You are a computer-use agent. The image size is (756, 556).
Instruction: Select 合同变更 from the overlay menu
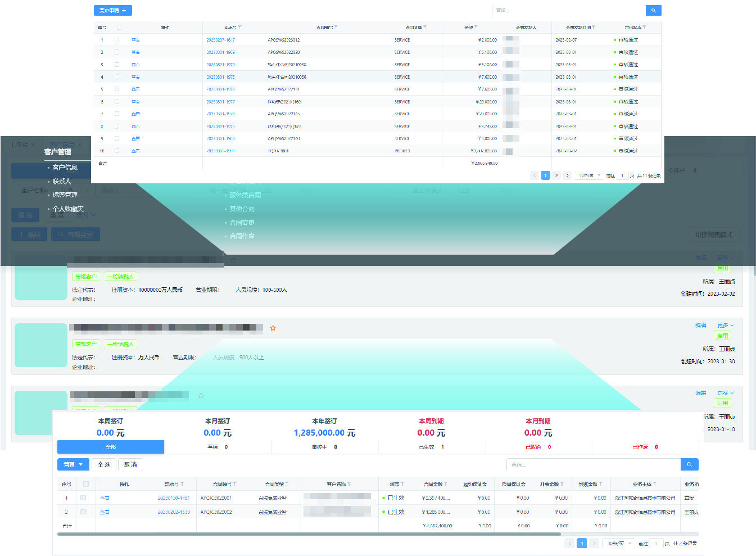coord(242,223)
